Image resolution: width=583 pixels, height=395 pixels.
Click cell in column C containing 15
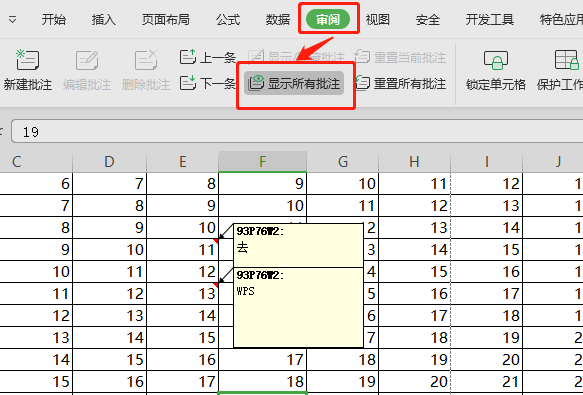click(x=36, y=382)
